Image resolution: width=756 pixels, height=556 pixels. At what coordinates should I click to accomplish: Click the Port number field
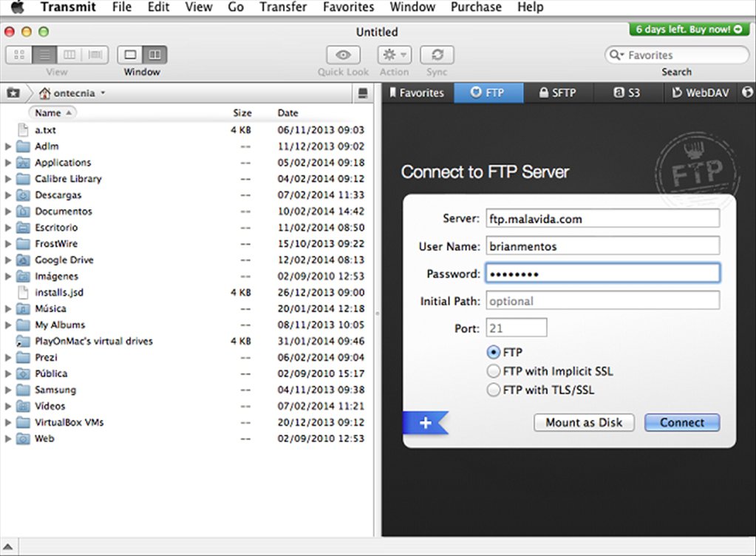pos(517,328)
